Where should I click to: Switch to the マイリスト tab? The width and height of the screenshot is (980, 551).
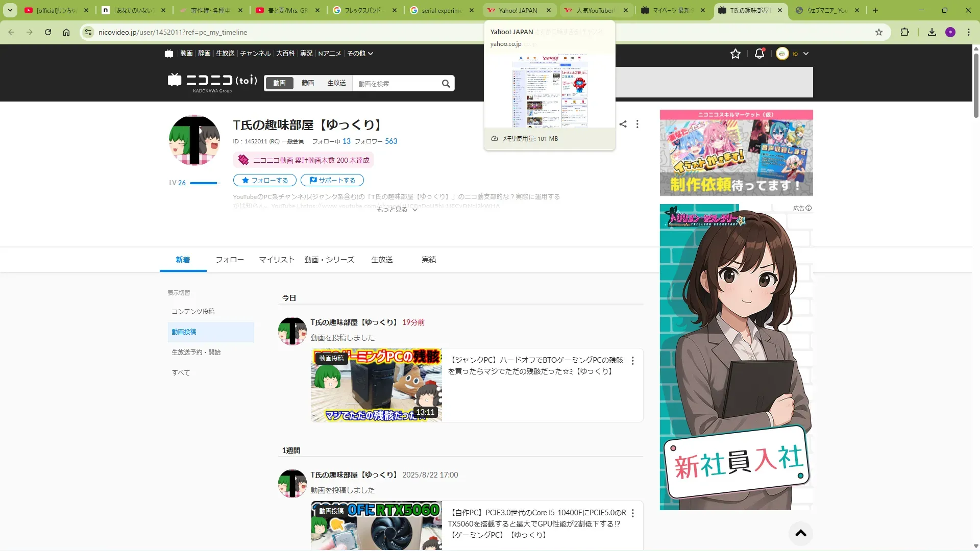point(277,260)
